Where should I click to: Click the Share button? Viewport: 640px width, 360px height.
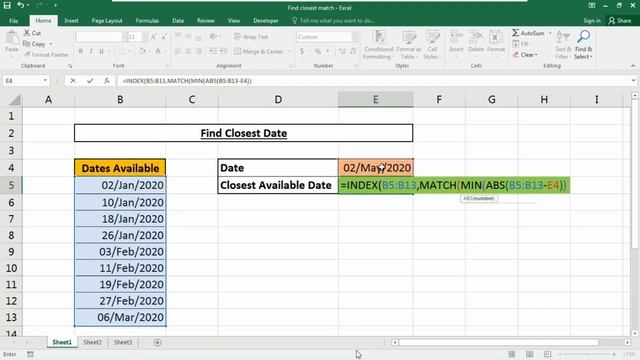[620, 20]
